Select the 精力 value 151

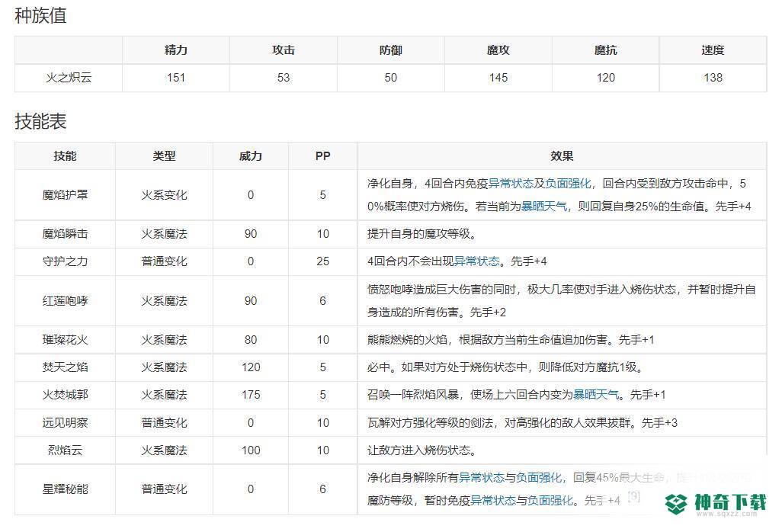point(176,78)
